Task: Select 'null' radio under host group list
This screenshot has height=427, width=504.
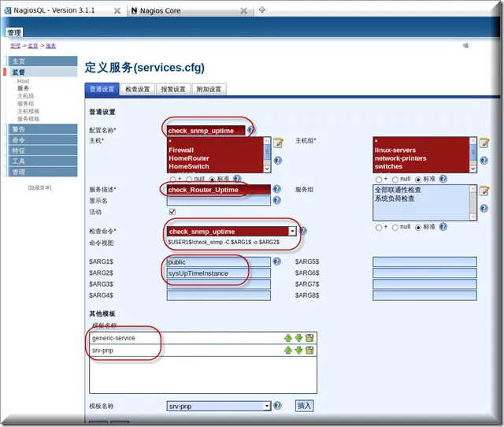Action: tap(395, 180)
